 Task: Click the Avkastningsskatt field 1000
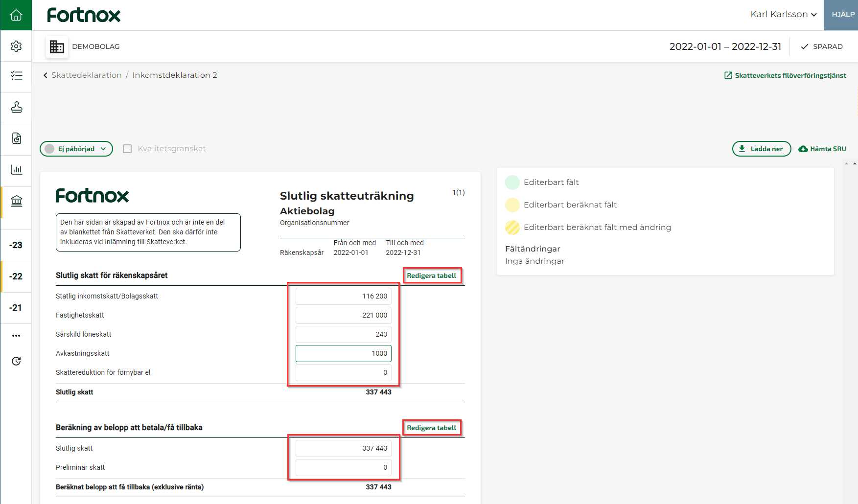pos(344,353)
